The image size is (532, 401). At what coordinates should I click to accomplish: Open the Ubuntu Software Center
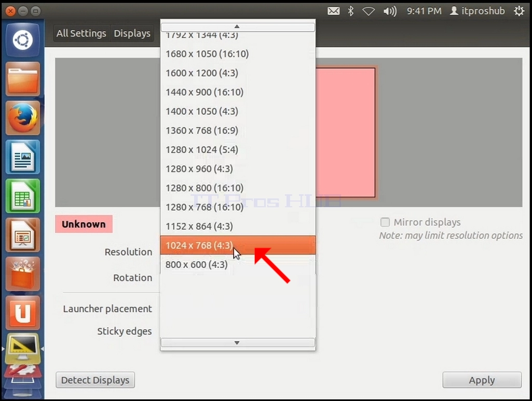click(23, 274)
